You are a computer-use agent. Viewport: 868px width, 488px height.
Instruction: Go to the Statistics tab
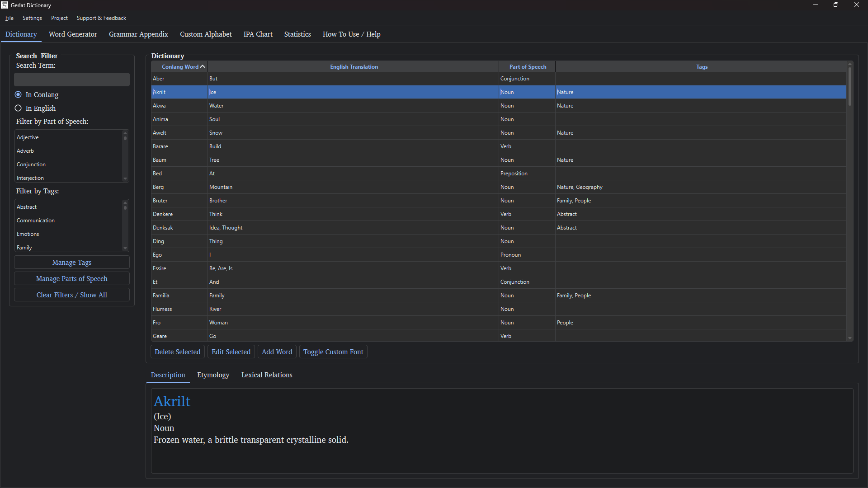[x=297, y=34]
